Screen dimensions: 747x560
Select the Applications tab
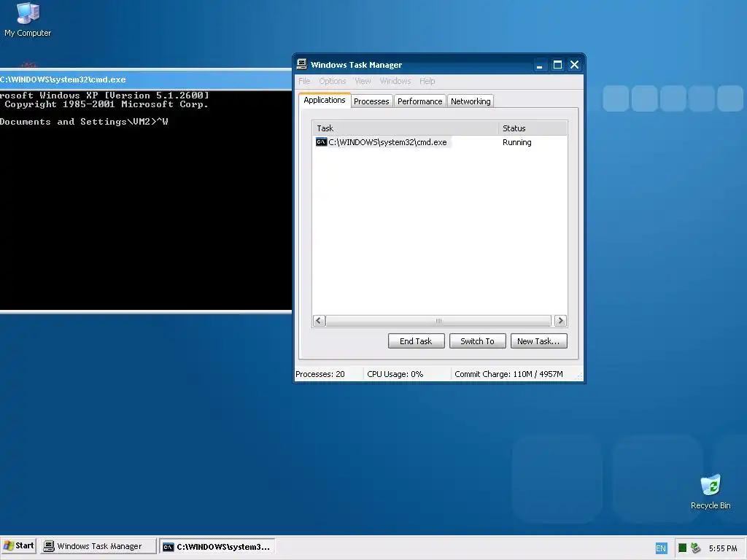pyautogui.click(x=325, y=100)
